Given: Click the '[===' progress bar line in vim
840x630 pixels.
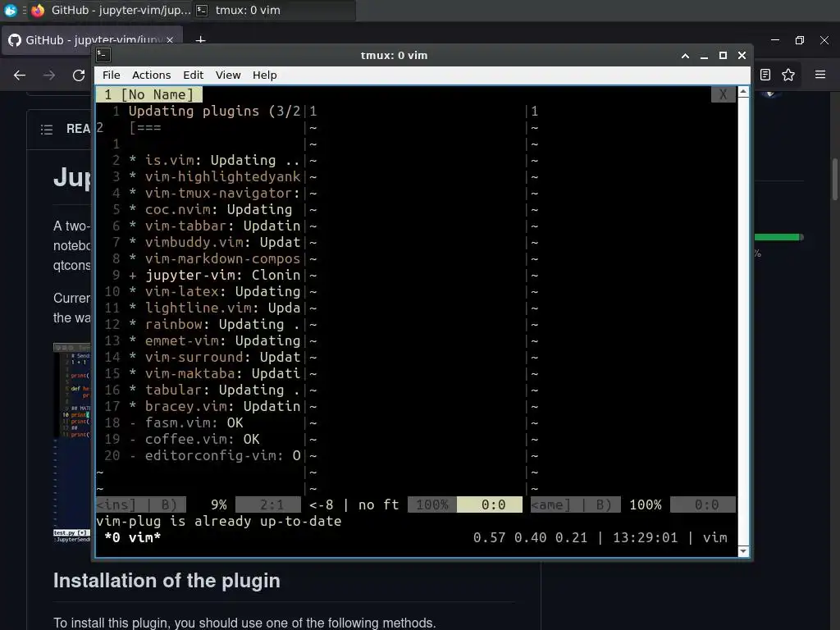Looking at the screenshot, I should 144,127.
